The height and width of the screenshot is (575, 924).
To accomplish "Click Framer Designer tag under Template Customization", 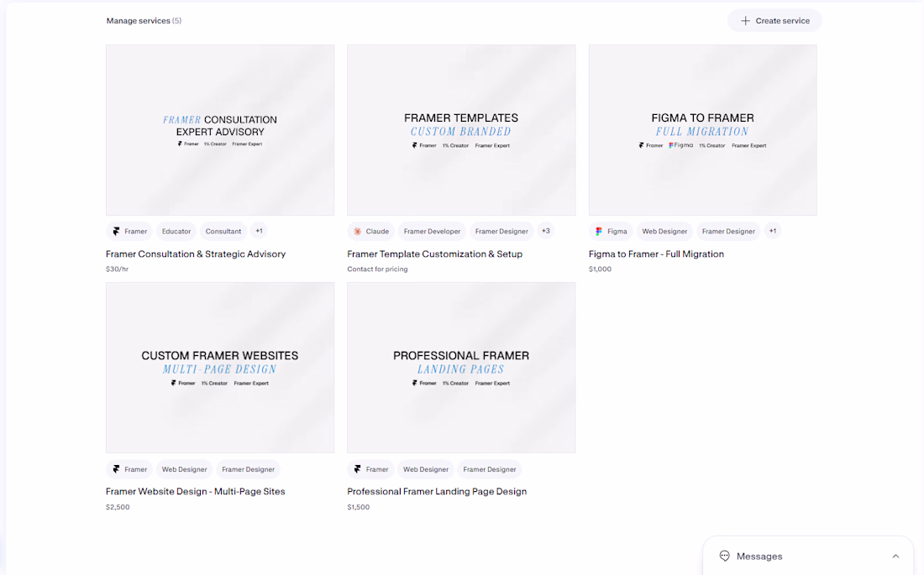I will pos(501,232).
